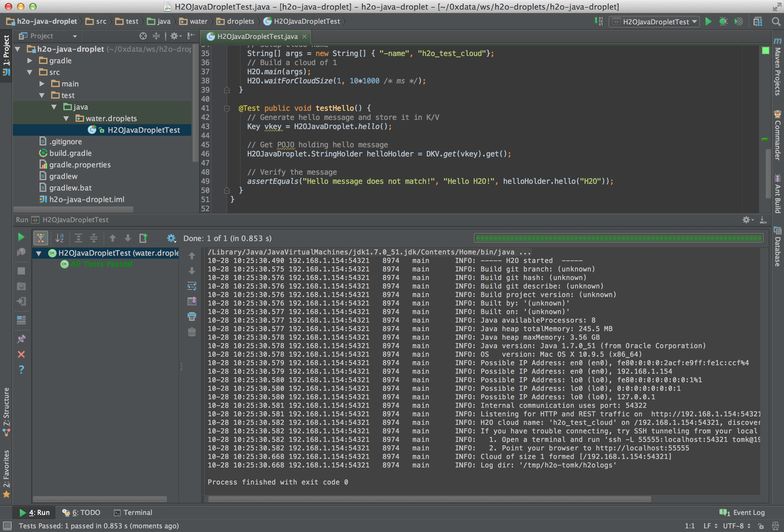This screenshot has width=784, height=532.
Task: Collapse the water.droplets package
Action: [66, 118]
